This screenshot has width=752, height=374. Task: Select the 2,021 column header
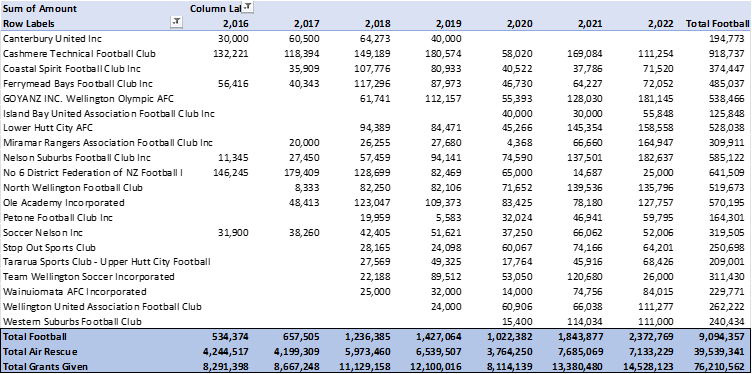pyautogui.click(x=590, y=23)
